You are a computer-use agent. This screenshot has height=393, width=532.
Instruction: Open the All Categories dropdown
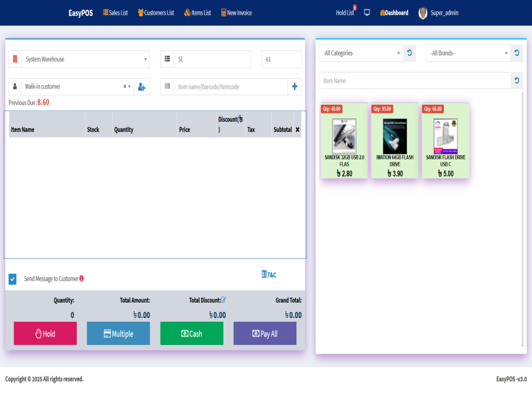[x=361, y=53]
